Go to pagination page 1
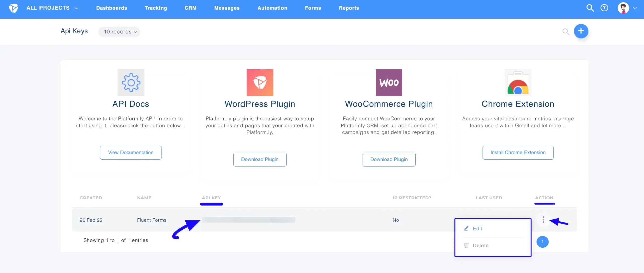The width and height of the screenshot is (644, 273). click(542, 242)
